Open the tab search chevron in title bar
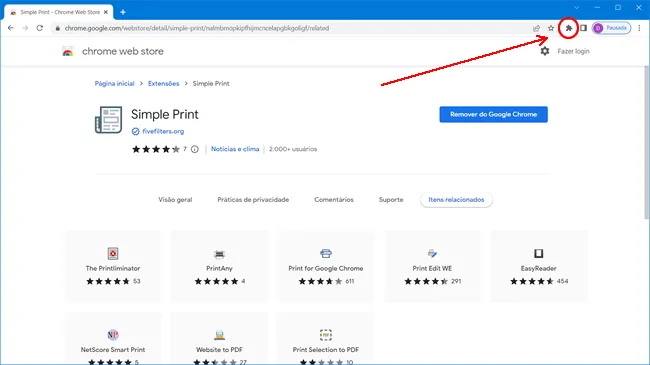Viewport: 650px width, 365px height. pos(576,7)
